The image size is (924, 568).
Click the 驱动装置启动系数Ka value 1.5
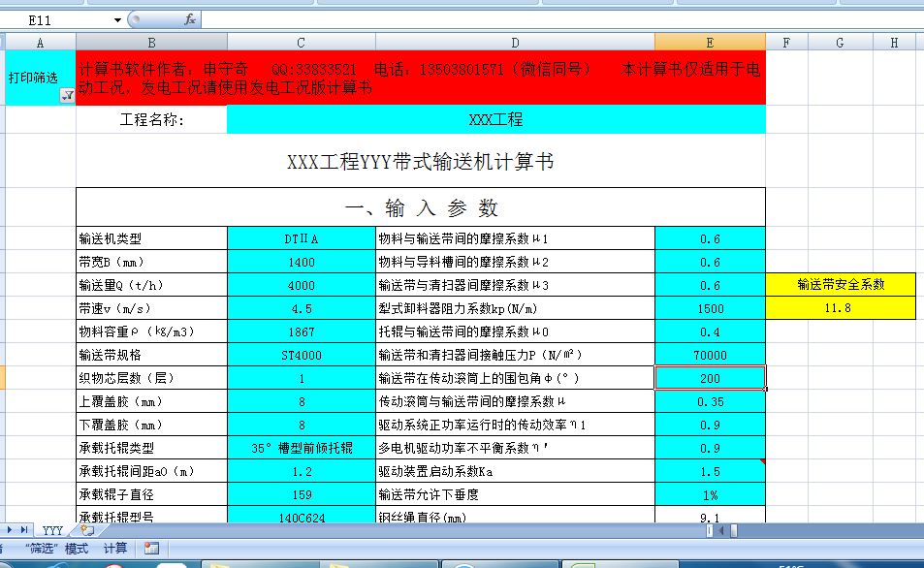pos(710,471)
